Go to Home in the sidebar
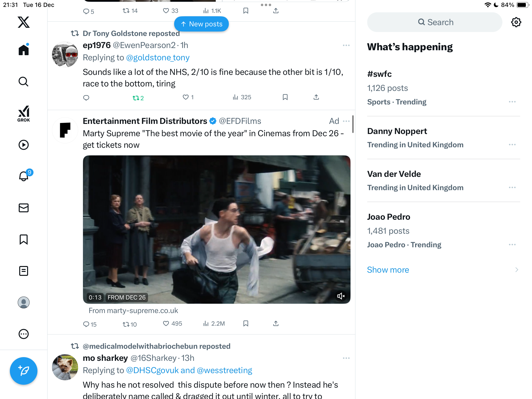 pyautogui.click(x=24, y=50)
